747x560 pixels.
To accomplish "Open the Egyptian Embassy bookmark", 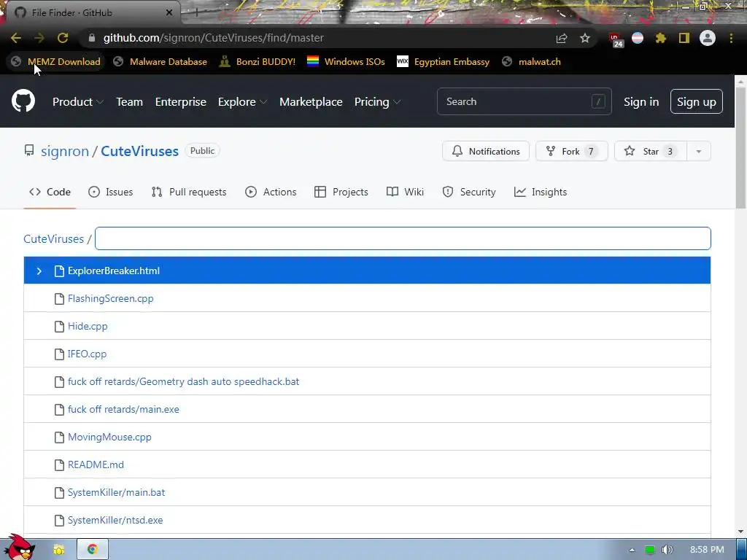I will [443, 62].
